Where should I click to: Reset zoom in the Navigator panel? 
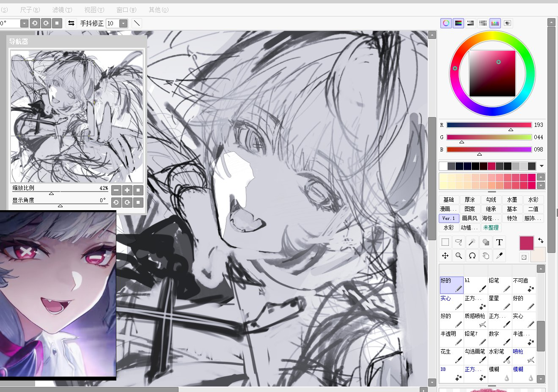[138, 190]
